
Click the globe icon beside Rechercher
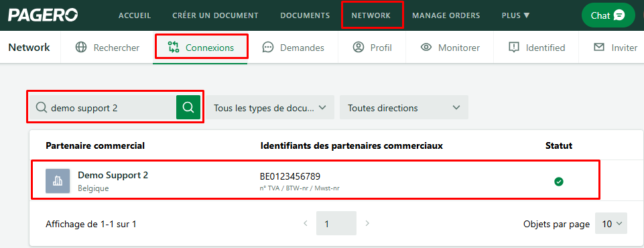click(81, 48)
